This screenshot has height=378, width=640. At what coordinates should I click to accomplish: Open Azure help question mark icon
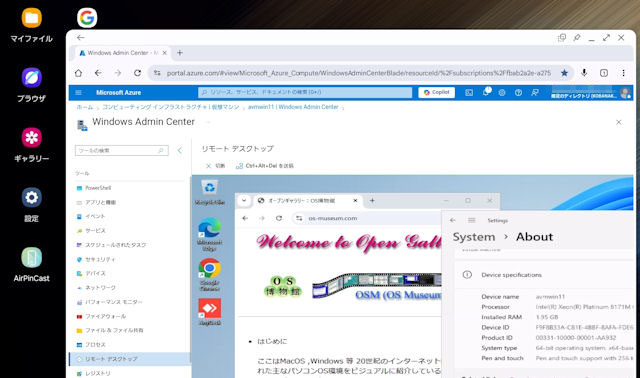(518, 93)
